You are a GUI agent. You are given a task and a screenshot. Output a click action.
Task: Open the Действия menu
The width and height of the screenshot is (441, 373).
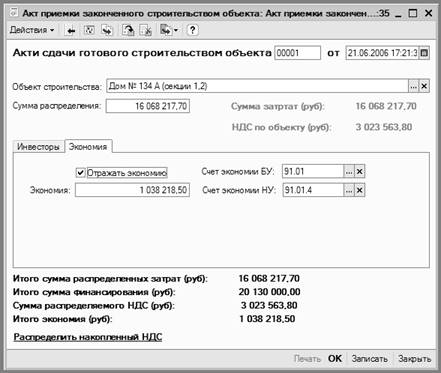[x=32, y=30]
